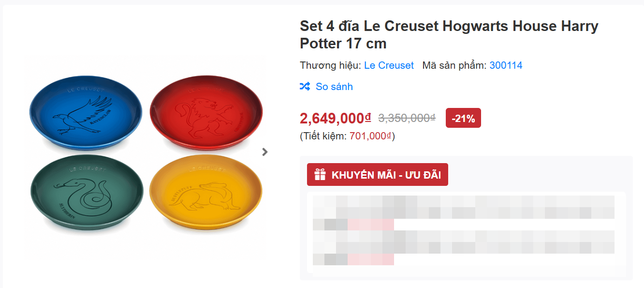
Task: Click the So sánh text link
Action: 334,87
